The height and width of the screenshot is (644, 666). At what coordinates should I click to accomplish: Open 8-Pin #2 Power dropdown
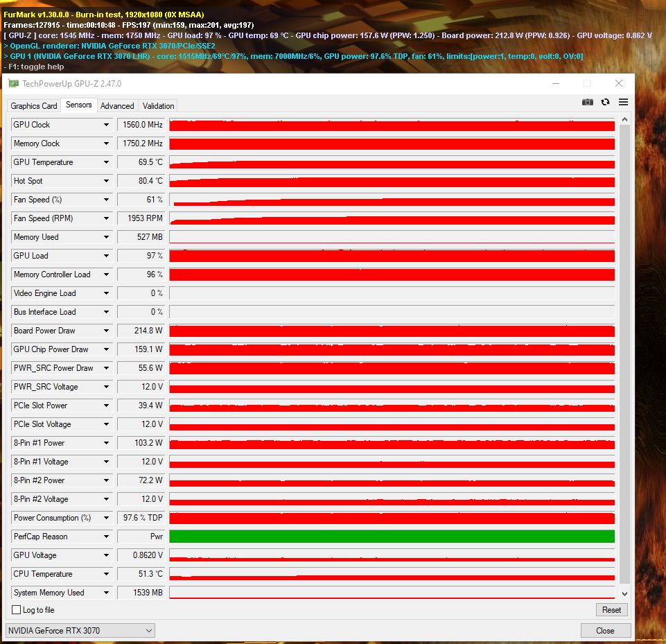click(x=106, y=480)
